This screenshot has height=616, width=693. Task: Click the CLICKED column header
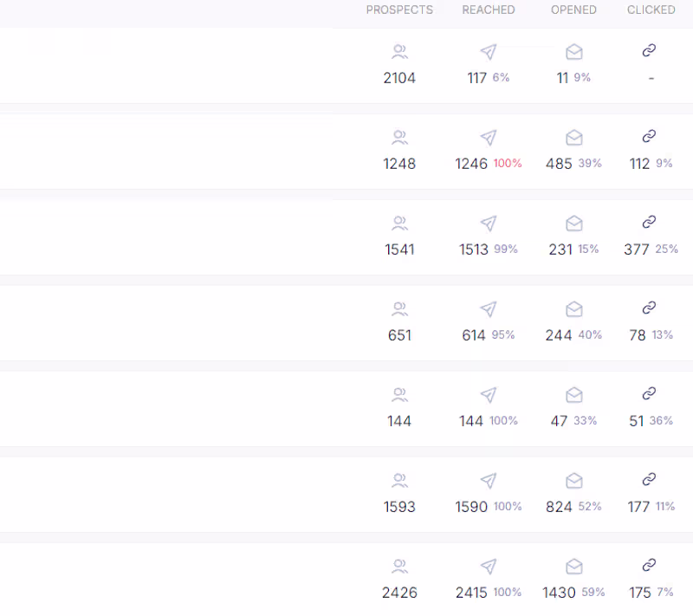[x=651, y=10]
